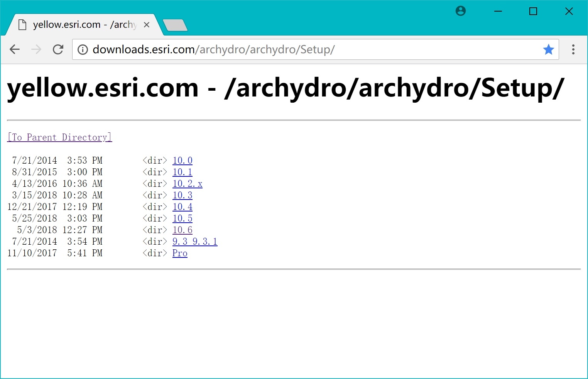The image size is (588, 379).
Task: Open the 10.3 directory
Action: [182, 195]
